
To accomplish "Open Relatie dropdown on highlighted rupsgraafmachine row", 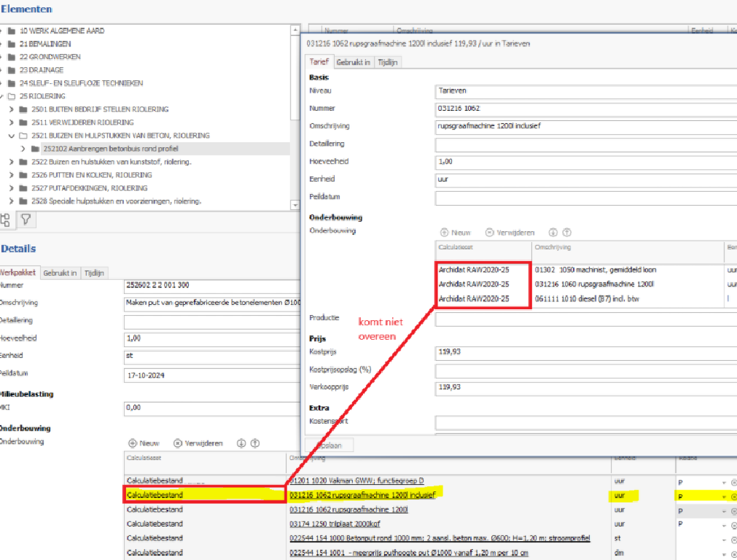I will [x=724, y=497].
